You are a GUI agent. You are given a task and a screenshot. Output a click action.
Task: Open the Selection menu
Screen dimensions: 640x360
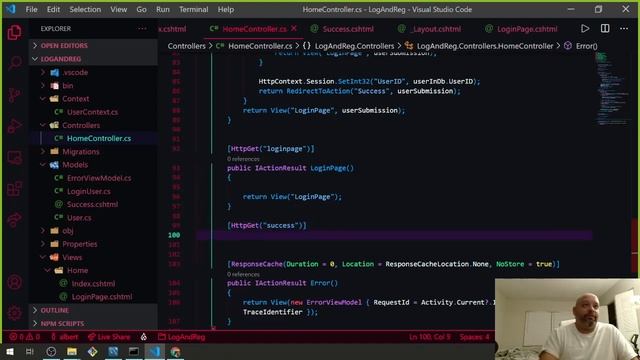[x=85, y=9]
